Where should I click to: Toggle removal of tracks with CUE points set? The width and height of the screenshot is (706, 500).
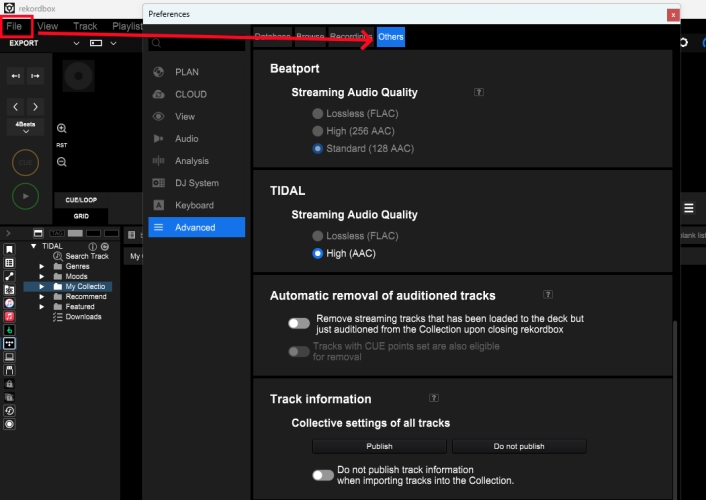point(299,351)
